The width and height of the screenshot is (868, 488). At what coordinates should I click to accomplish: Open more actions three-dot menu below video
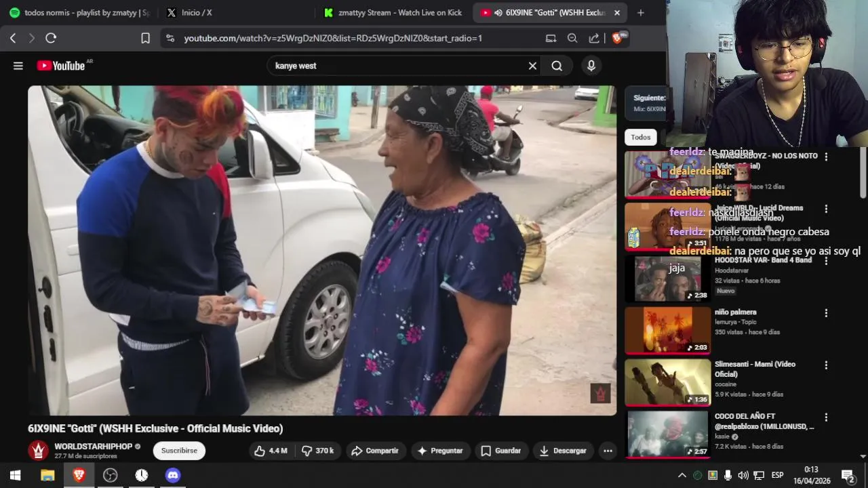pos(608,451)
